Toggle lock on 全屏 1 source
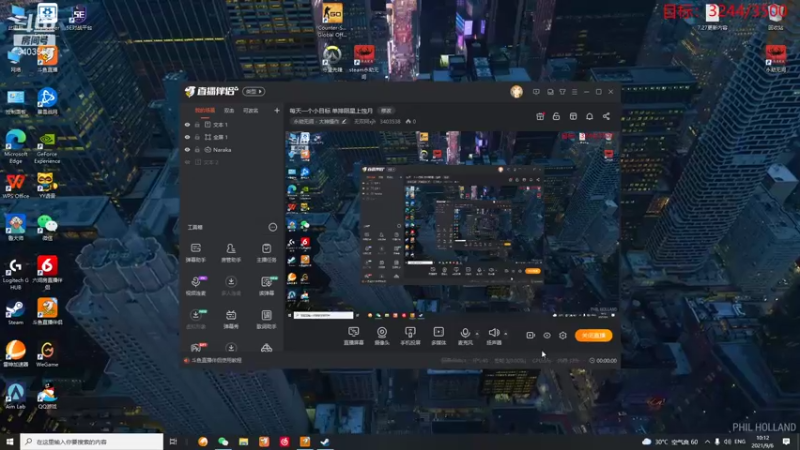 click(x=197, y=137)
